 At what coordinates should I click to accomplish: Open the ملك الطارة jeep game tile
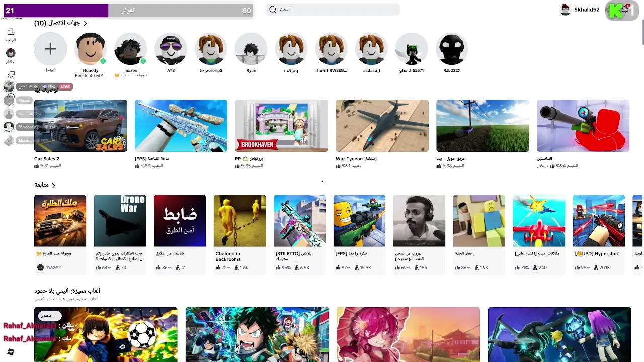coord(60,221)
